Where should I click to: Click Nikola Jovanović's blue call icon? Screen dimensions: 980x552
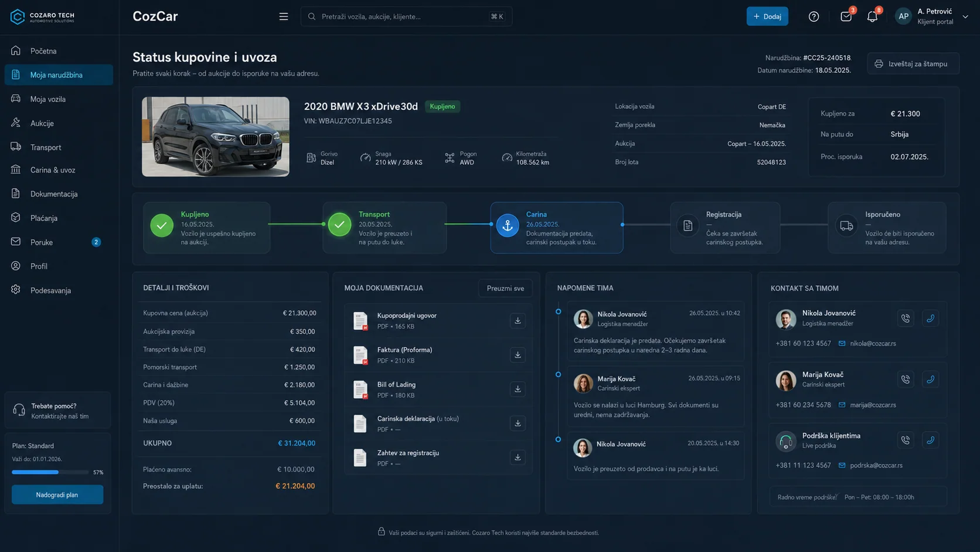point(930,318)
